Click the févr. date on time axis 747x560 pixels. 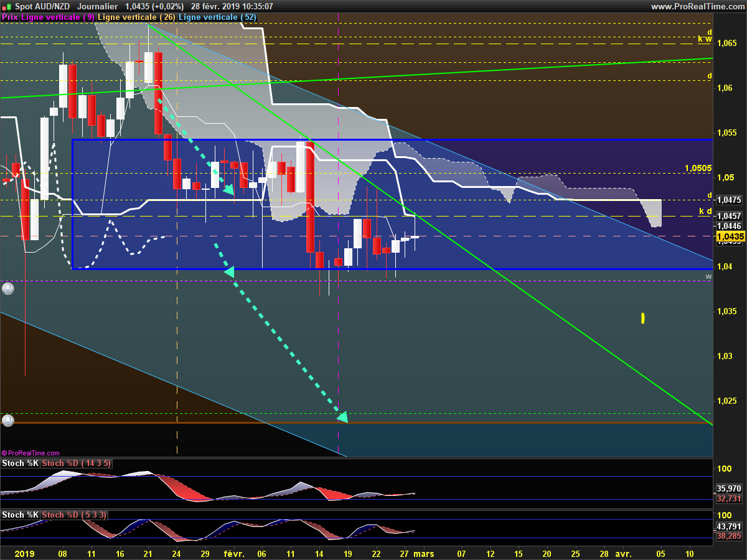[233, 553]
